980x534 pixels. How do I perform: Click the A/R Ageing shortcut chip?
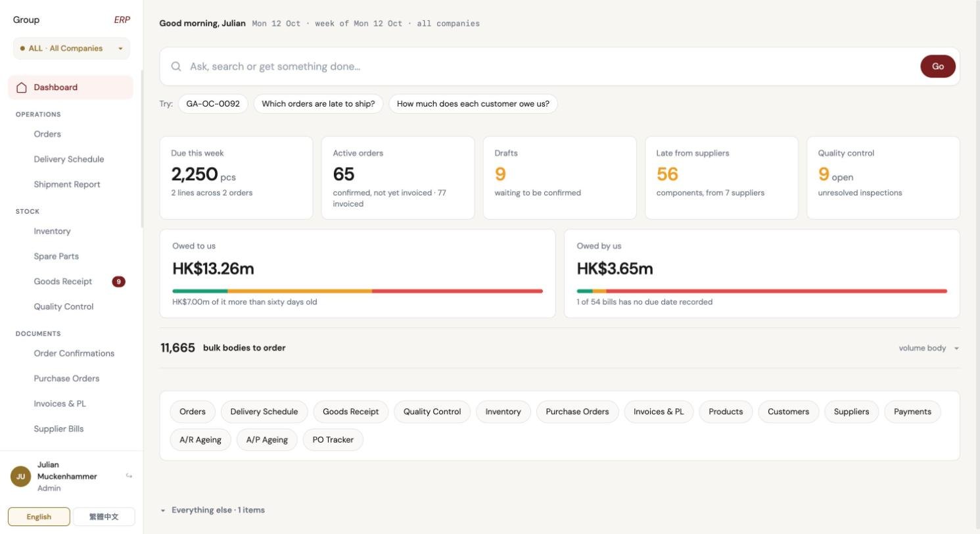pyautogui.click(x=200, y=440)
